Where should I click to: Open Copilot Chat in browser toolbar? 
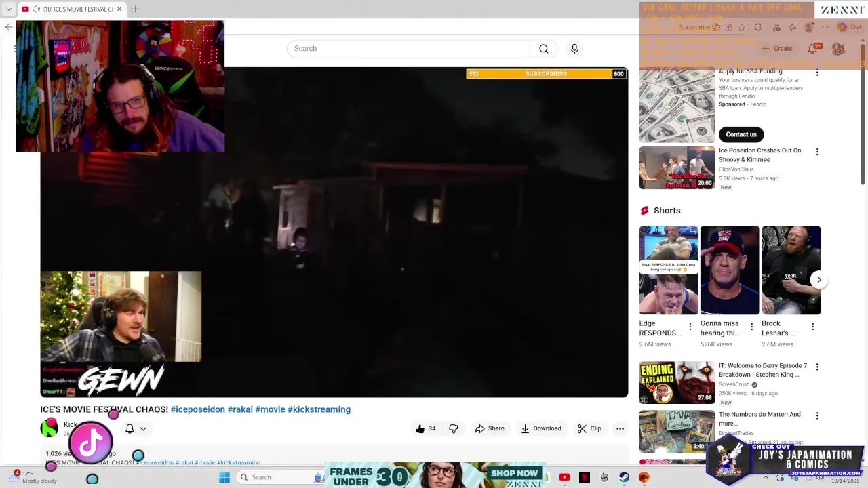pyautogui.click(x=849, y=27)
